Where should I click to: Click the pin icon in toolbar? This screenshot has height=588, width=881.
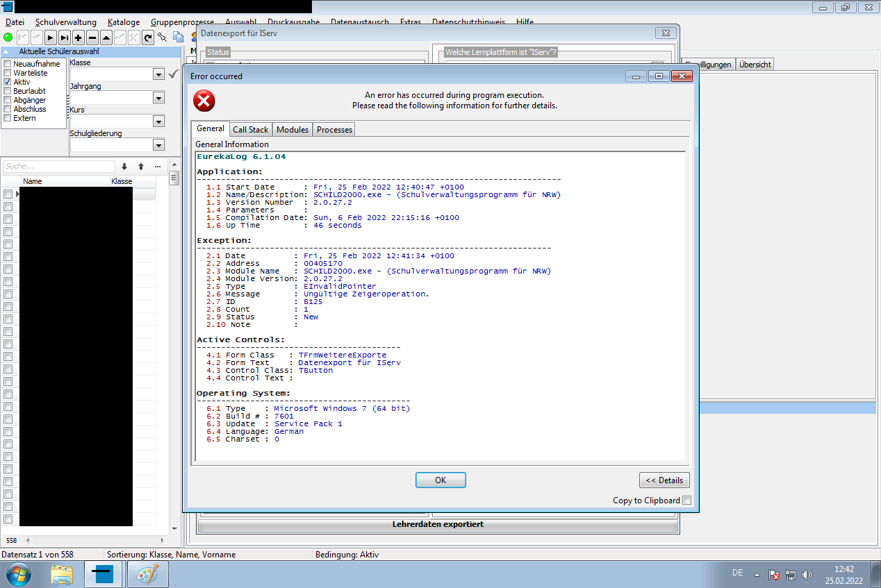163,37
